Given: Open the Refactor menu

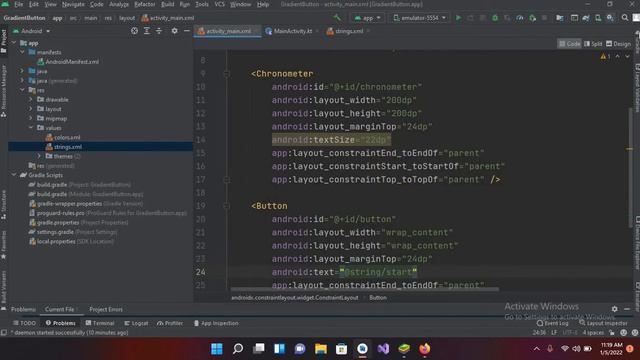Looking at the screenshot, I should click(144, 4).
